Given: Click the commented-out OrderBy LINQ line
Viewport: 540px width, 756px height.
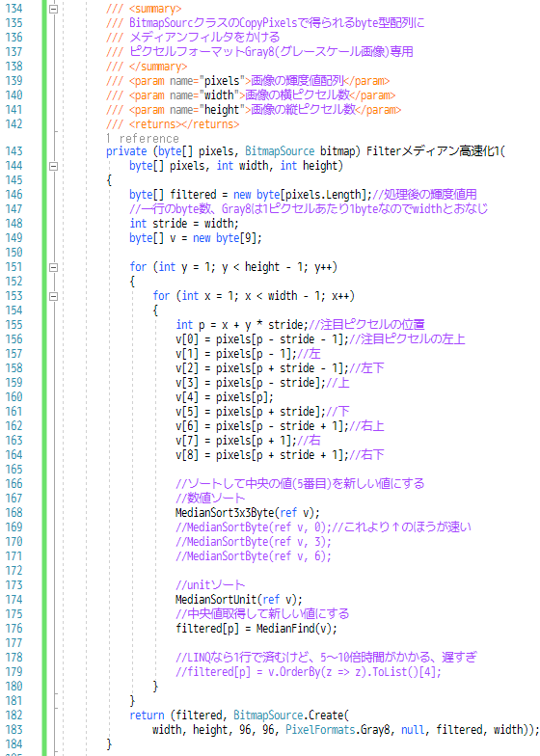Looking at the screenshot, I should pos(309,671).
